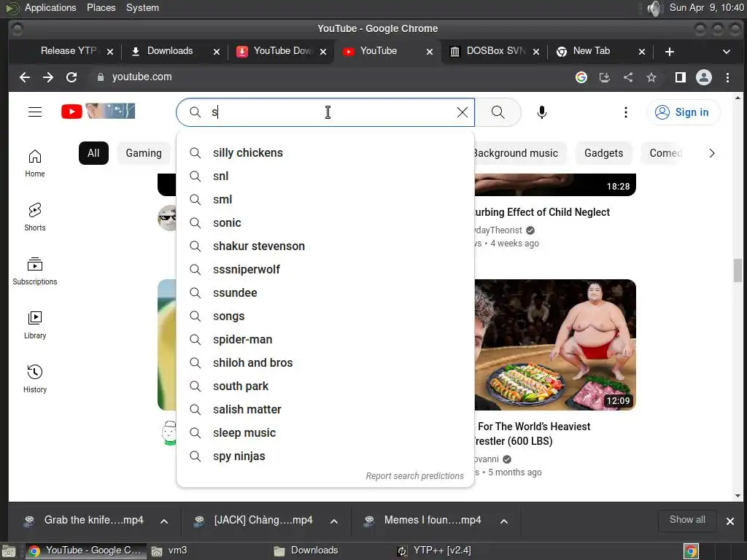Go to YouTube Home in sidebar
The height and width of the screenshot is (560, 747).
pos(35,163)
